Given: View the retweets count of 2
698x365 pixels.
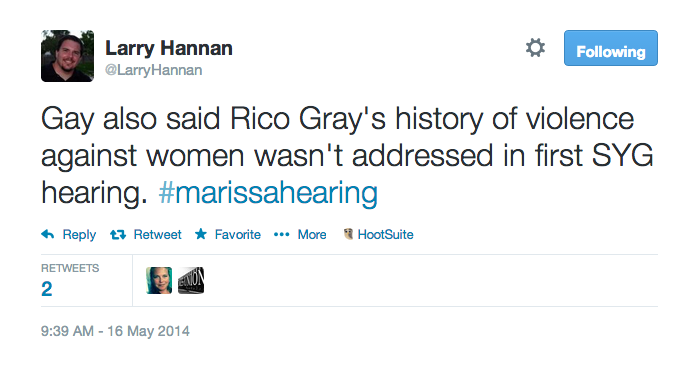Looking at the screenshot, I should pos(47,289).
